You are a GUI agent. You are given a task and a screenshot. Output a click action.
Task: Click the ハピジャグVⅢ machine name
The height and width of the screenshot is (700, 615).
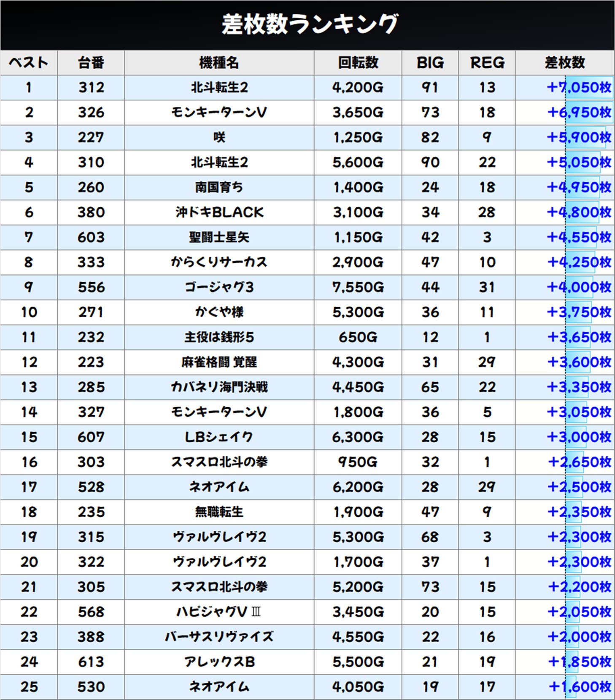tap(219, 612)
